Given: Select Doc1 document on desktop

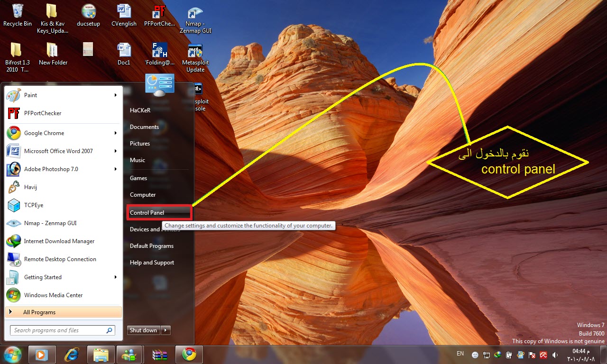Looking at the screenshot, I should tap(124, 54).
